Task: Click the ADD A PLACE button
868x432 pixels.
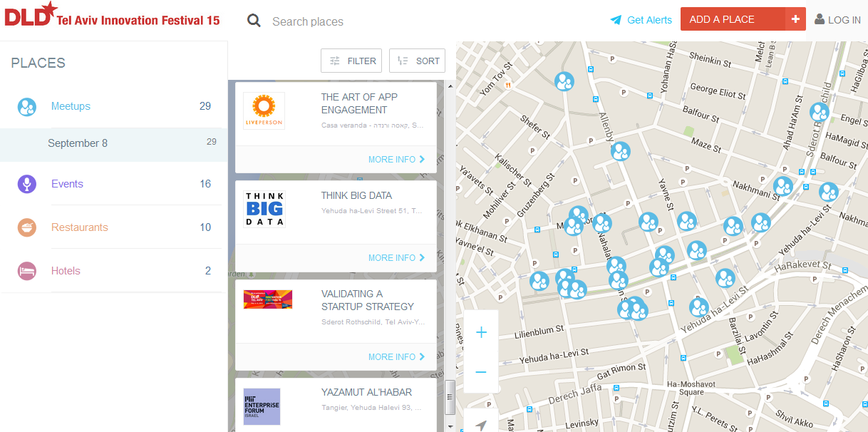Action: [743, 19]
